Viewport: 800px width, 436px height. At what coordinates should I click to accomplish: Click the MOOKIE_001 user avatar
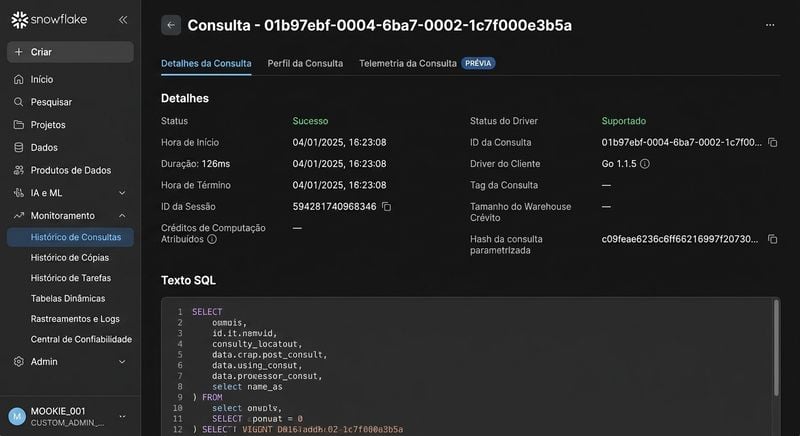tap(17, 417)
